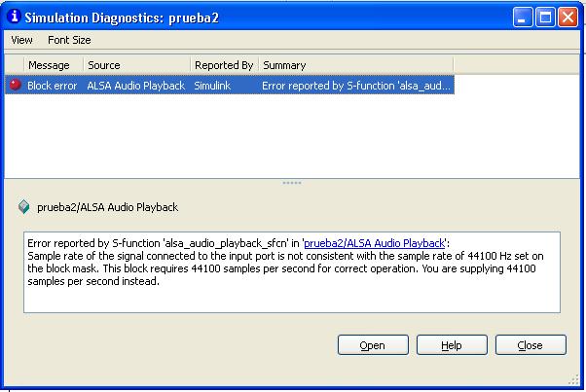Close the window with the red X
The width and height of the screenshot is (586, 392).
568,18
